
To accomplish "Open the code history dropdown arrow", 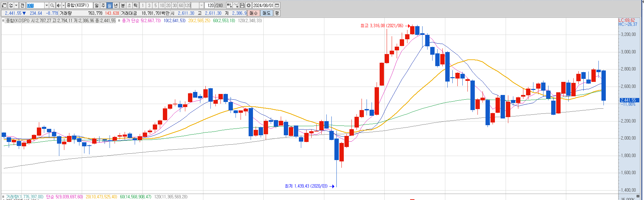I will coord(47,5).
